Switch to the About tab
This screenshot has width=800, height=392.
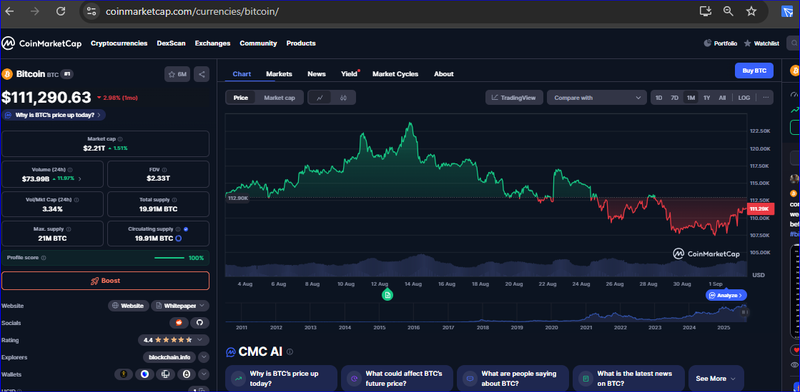tap(443, 74)
